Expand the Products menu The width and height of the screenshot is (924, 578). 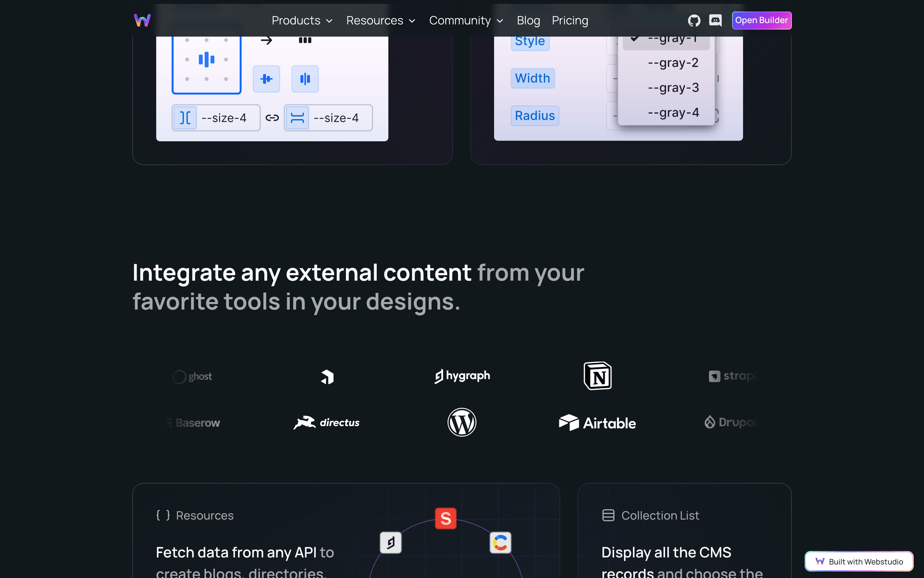point(302,20)
